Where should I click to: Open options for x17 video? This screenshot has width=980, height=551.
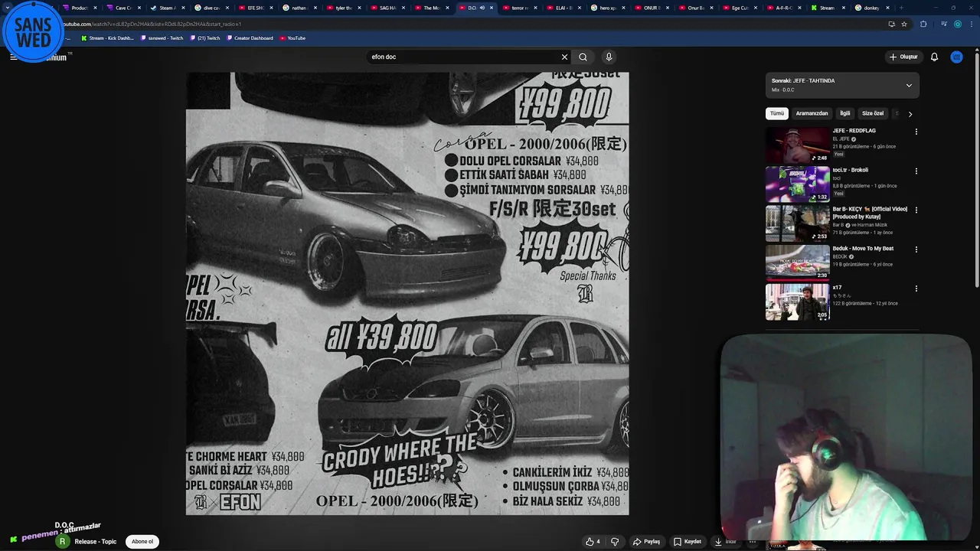coord(916,289)
